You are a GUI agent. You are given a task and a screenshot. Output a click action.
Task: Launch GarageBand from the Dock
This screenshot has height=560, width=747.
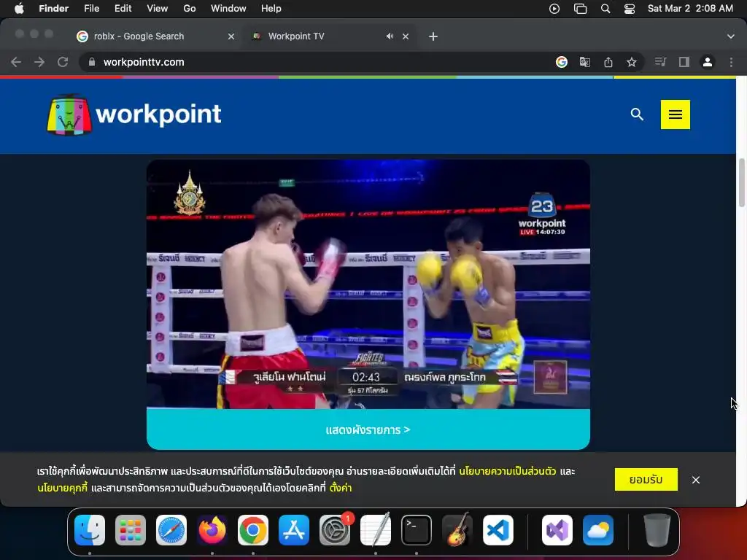point(457,530)
